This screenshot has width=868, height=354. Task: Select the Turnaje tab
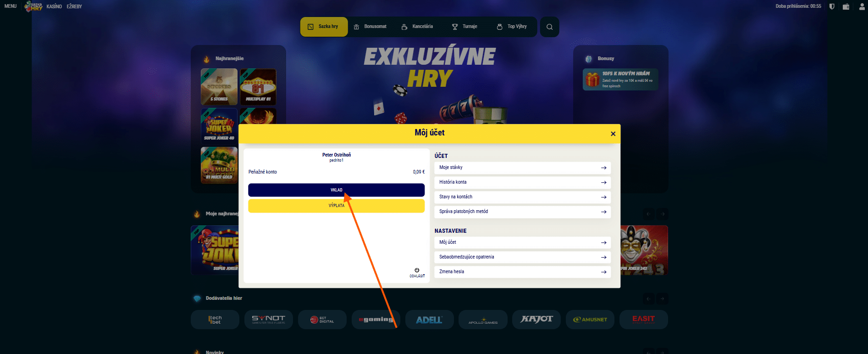(x=465, y=27)
